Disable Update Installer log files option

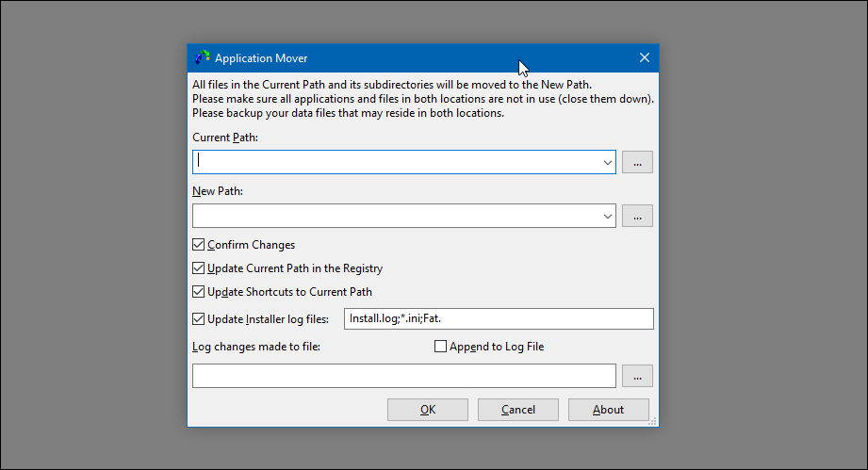(198, 319)
